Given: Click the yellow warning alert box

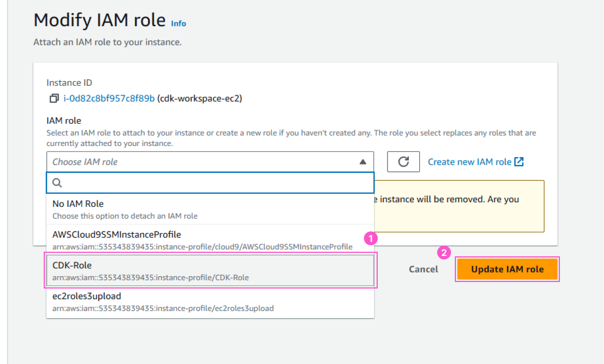Looking at the screenshot, I should click(x=460, y=215).
